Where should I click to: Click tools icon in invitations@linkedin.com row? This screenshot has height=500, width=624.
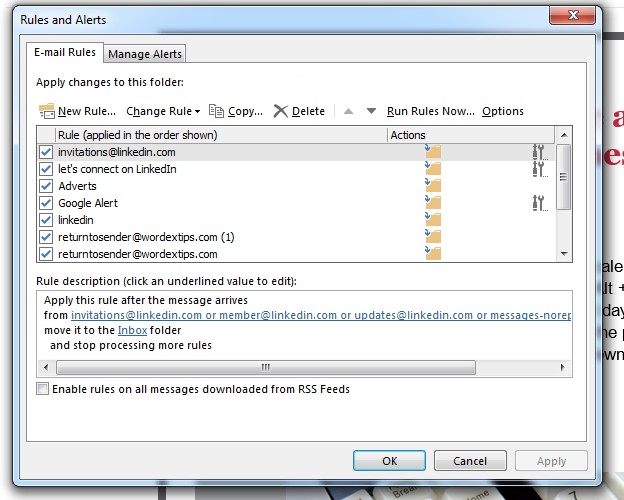coord(540,152)
